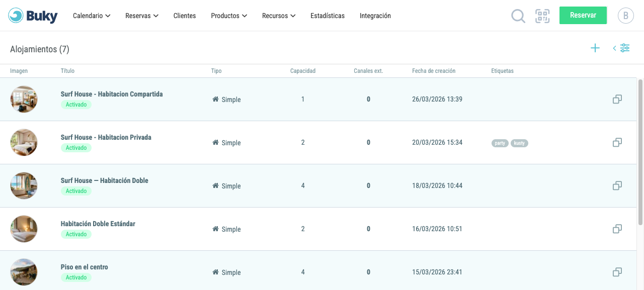Expand the Recursos dropdown menu
This screenshot has width=644, height=290.
279,16
